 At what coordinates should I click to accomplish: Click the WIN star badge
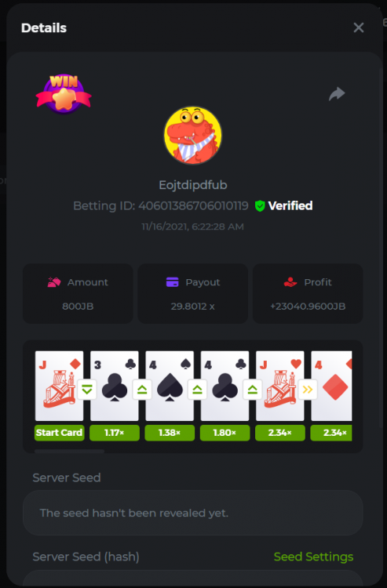point(64,94)
